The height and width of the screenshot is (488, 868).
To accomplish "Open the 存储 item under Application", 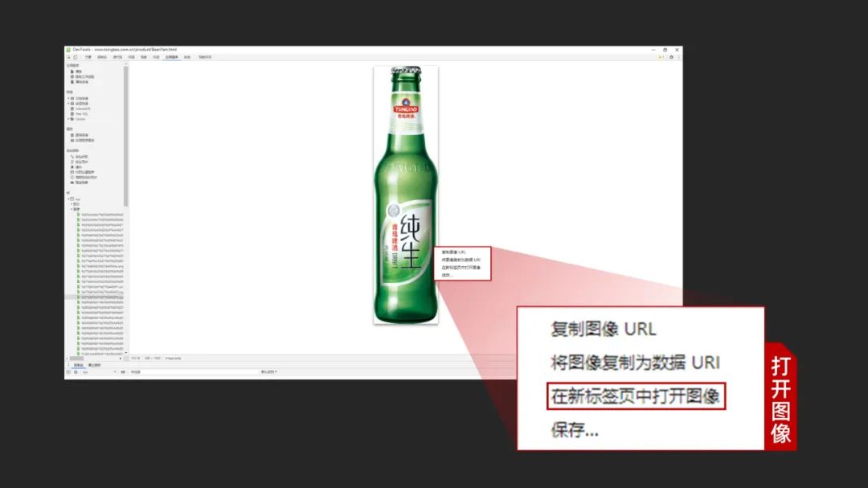I will (x=79, y=82).
